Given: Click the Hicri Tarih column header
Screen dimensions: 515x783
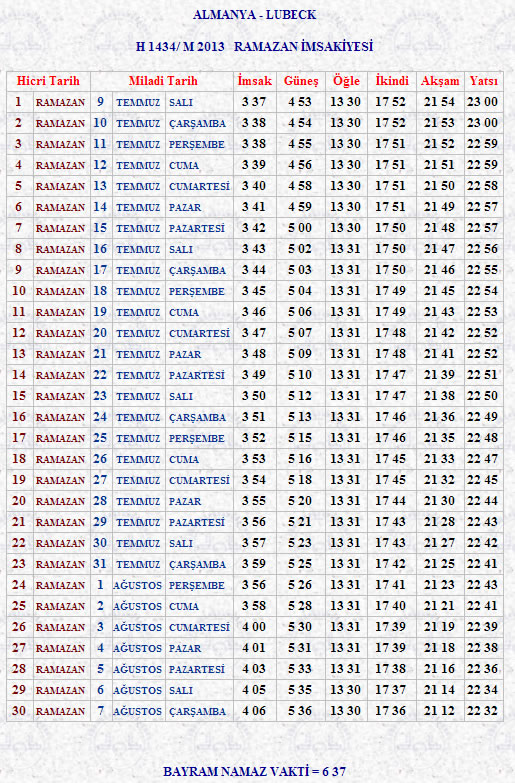Looking at the screenshot, I should 48,81.
